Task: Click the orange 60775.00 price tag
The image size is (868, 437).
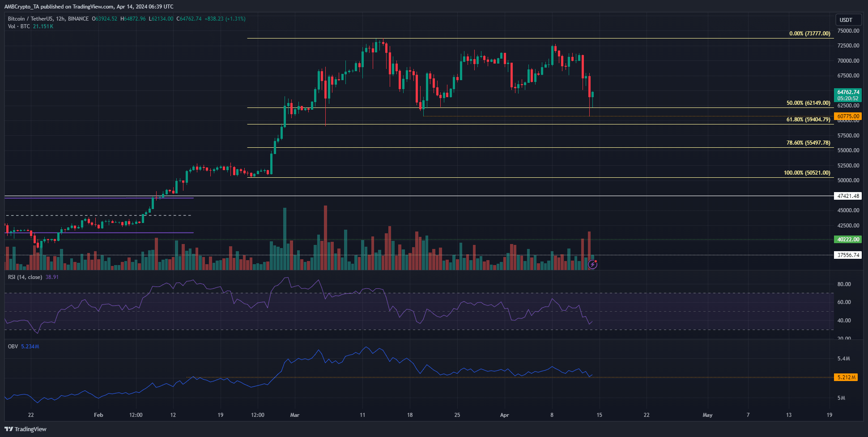Action: 848,116
